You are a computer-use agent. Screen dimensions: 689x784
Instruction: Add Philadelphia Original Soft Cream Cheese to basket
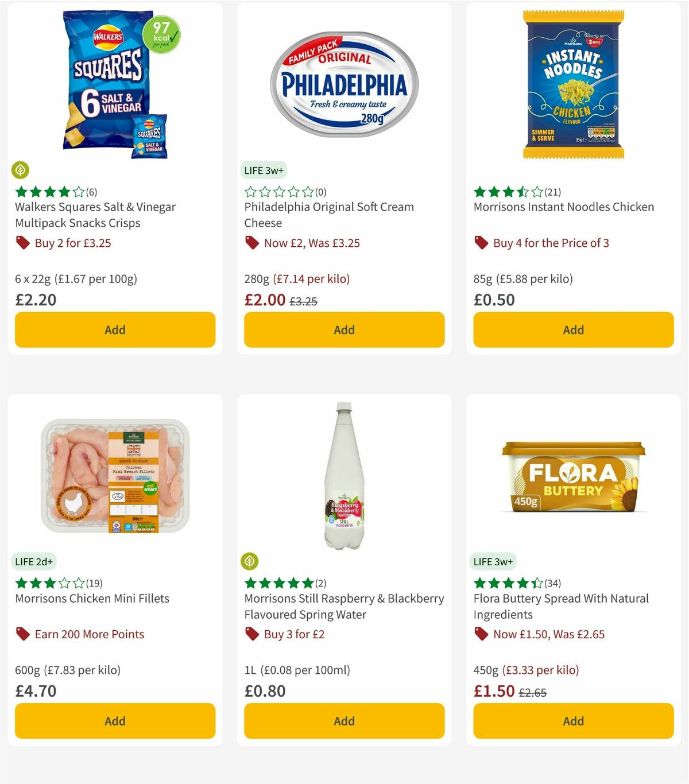point(344,329)
